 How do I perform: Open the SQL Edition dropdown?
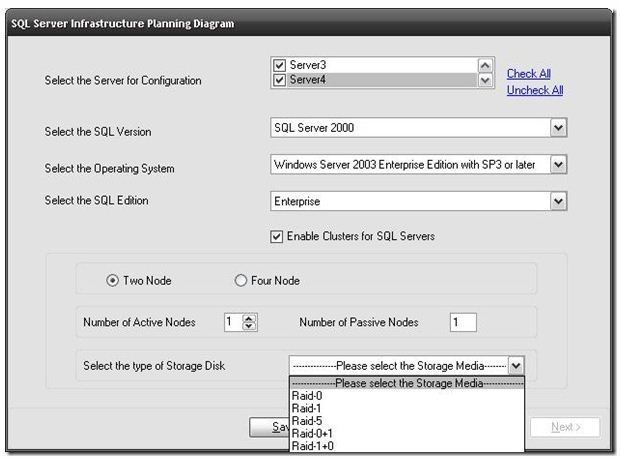click(x=558, y=201)
